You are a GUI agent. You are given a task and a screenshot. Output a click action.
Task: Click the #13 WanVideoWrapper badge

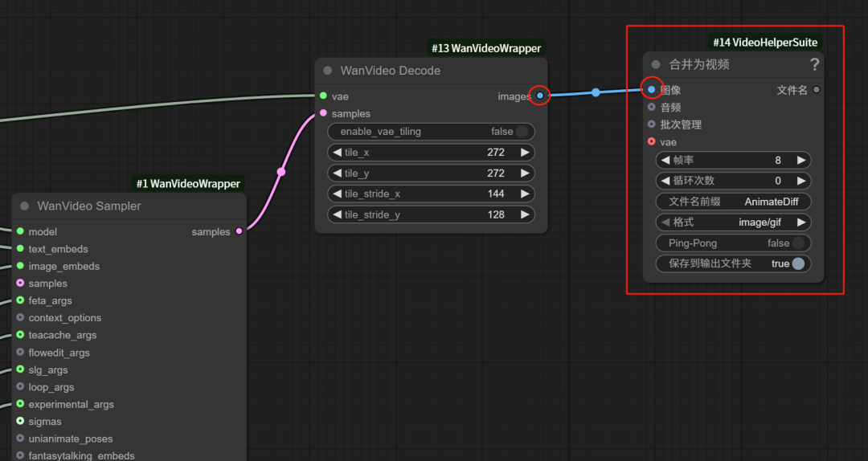click(x=486, y=48)
